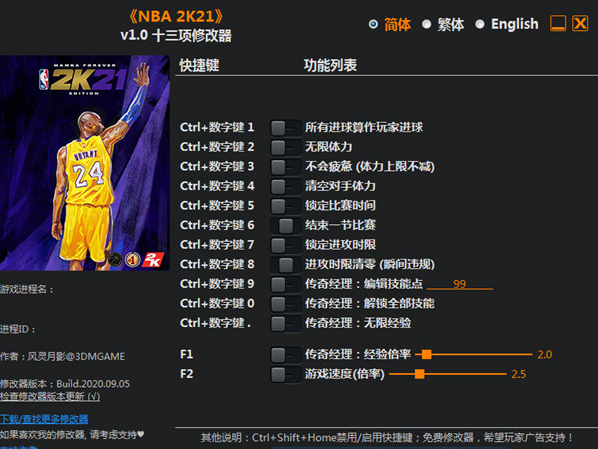Screen dimensions: 598x449
Task: Click the F1 hotkey label
Action: pyautogui.click(x=186, y=354)
